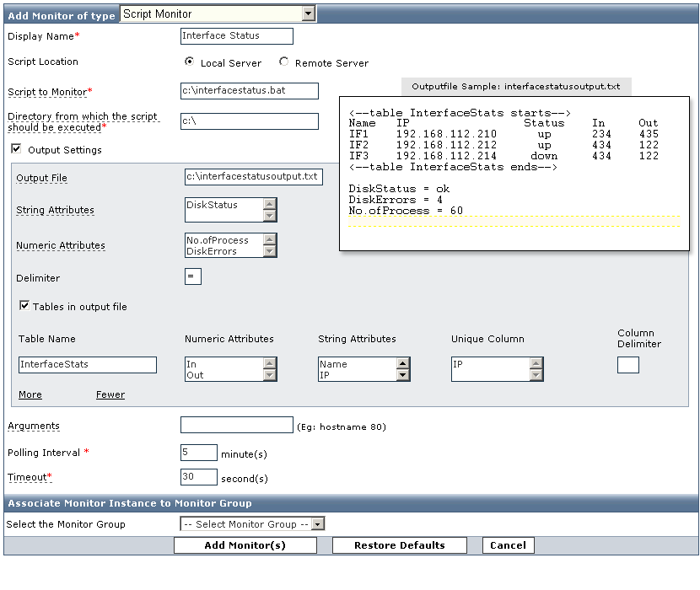Screen dimensions: 700x590
Task: Uncheck Tables in output file checkbox
Action: pos(24,306)
